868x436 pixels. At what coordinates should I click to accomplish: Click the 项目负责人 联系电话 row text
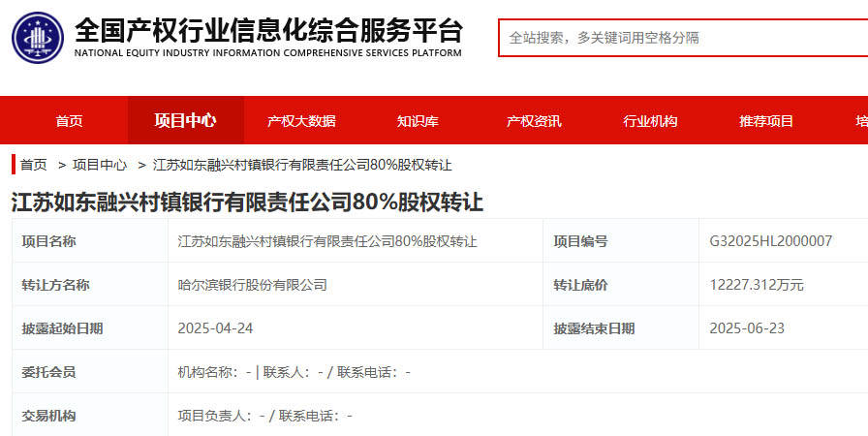click(x=264, y=416)
